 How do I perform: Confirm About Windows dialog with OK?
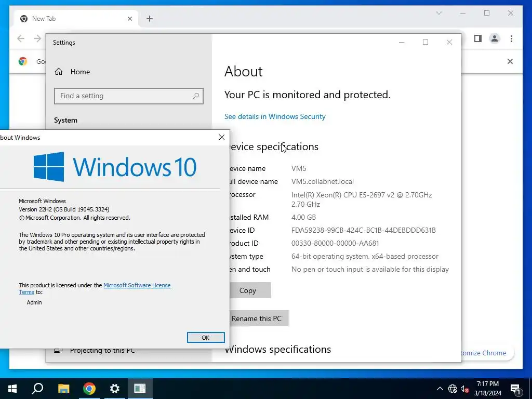pyautogui.click(x=206, y=338)
